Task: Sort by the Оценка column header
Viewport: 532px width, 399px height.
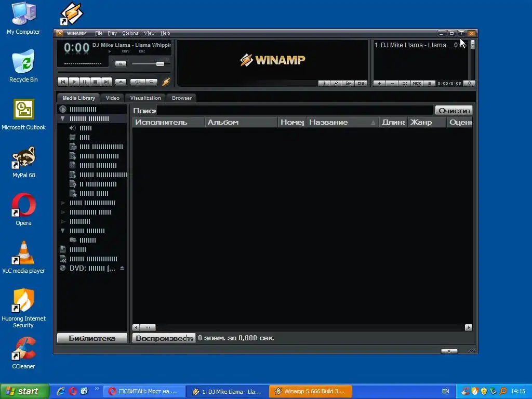Action: click(x=460, y=122)
